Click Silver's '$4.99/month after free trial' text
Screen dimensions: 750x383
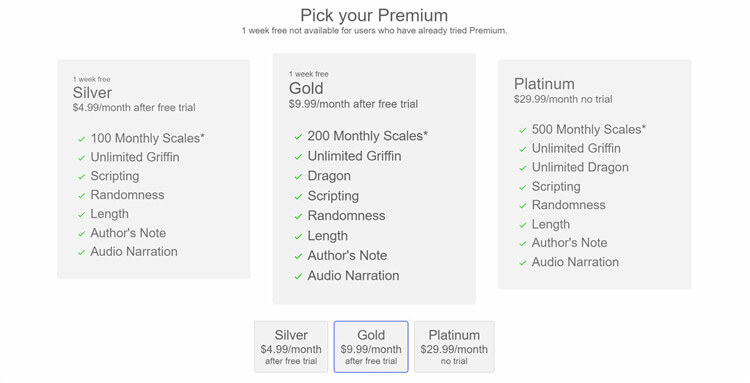(134, 108)
